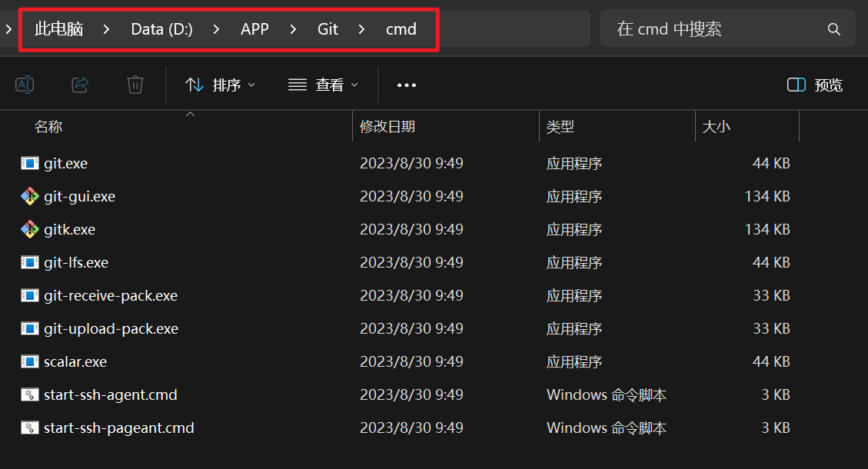Screen dimensions: 868x469
Task: Click the search magnifier icon
Action: coord(834,28)
